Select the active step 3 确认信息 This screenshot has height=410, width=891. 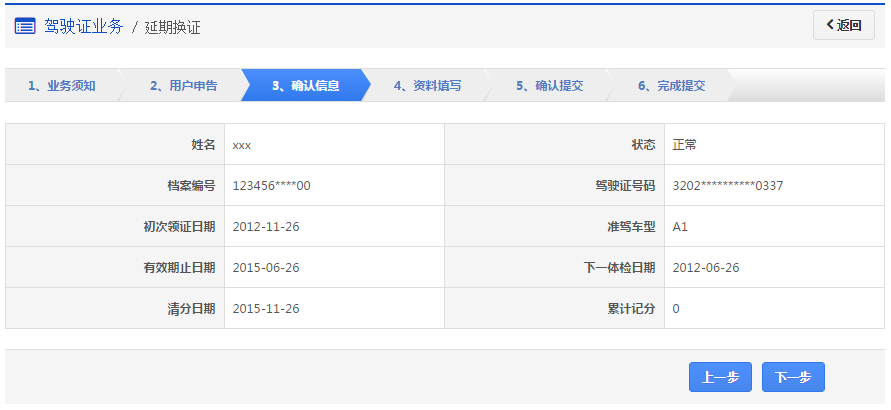(x=305, y=86)
